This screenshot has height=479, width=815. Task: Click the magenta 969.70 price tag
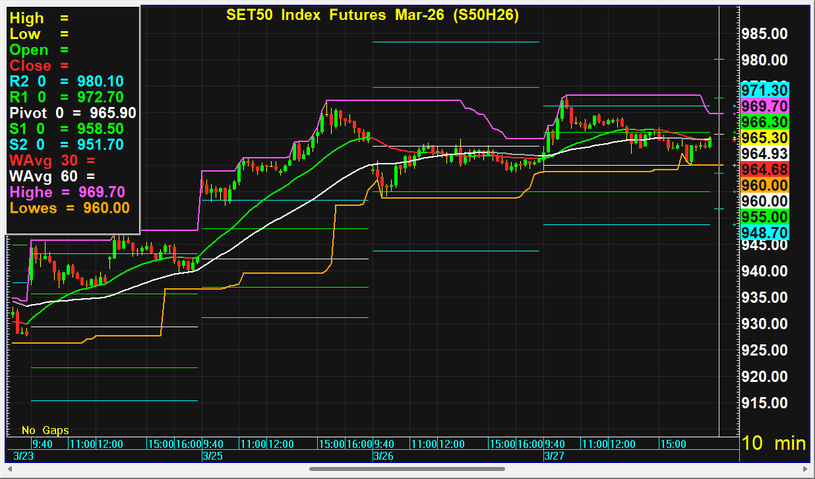coord(765,106)
